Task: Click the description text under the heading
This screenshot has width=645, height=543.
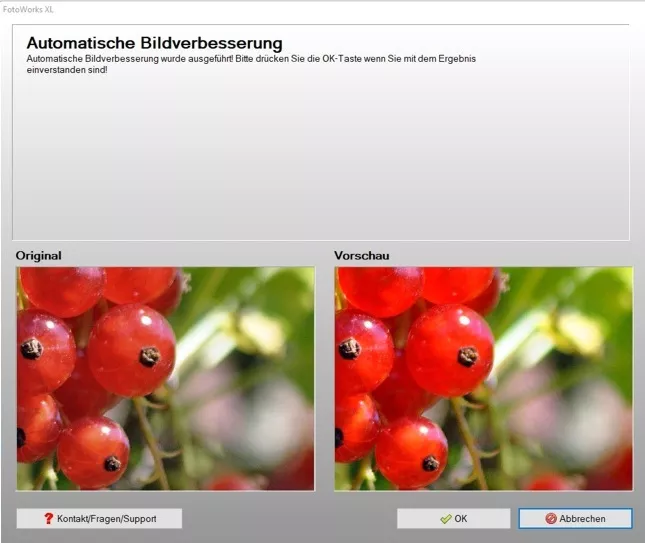Action: 250,65
